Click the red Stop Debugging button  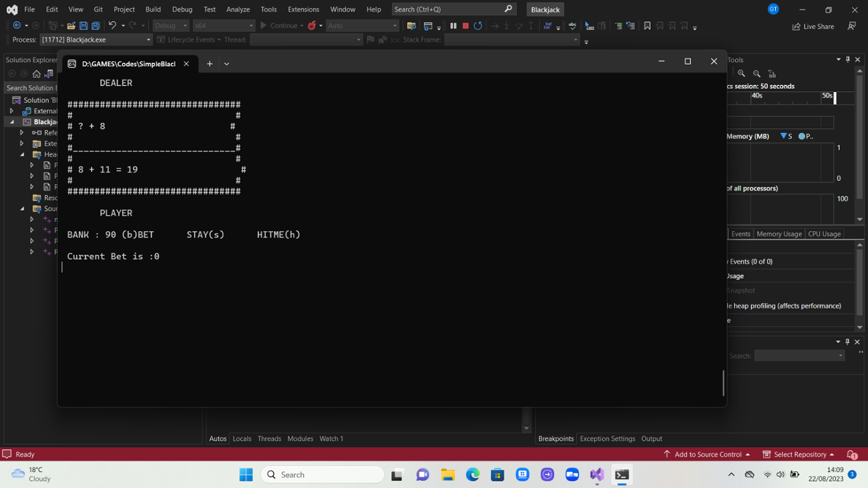pyautogui.click(x=465, y=26)
